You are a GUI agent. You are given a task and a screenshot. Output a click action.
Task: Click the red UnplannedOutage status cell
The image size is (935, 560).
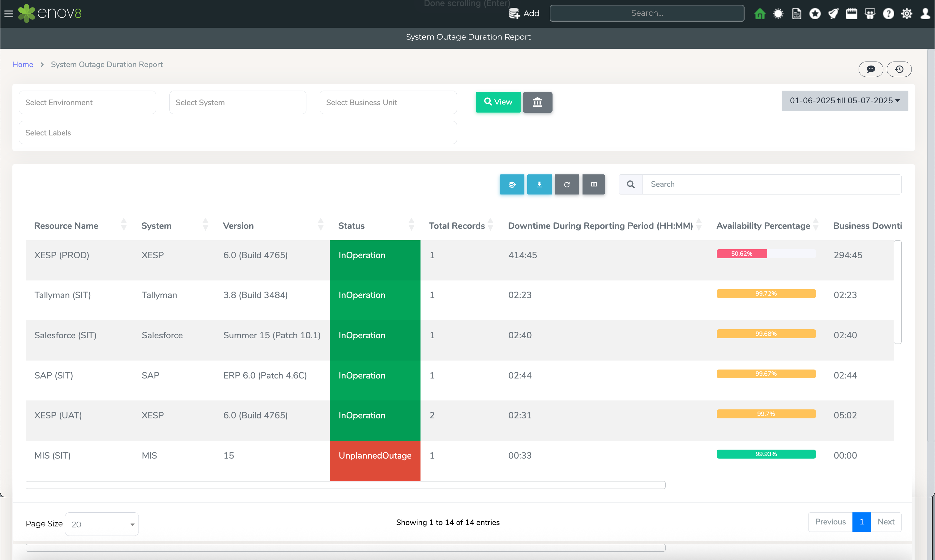[375, 460]
